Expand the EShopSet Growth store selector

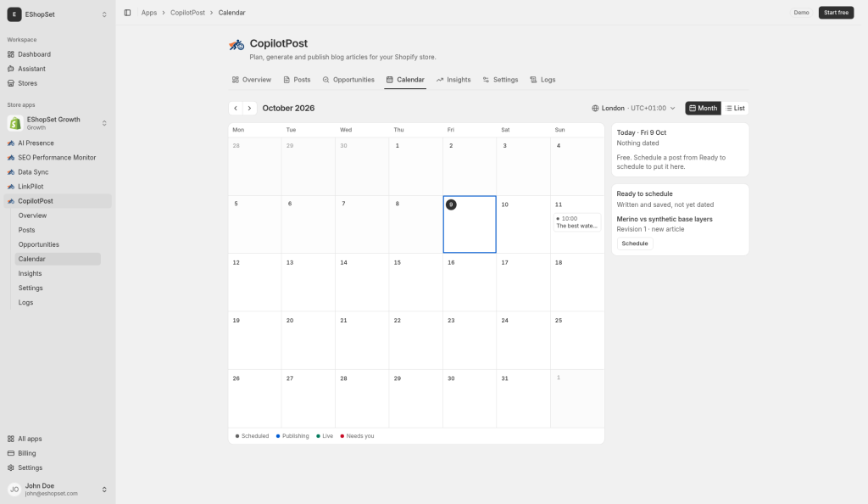[x=58, y=123]
